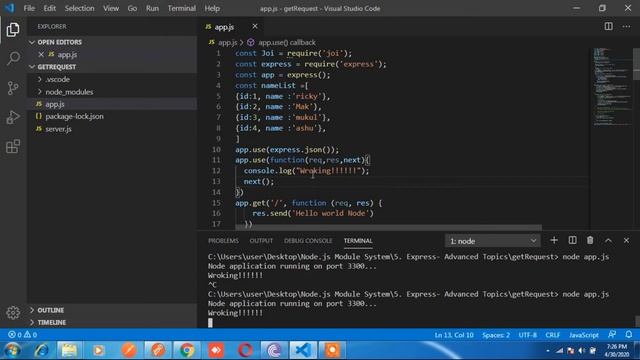Select the app.js editor tab
Viewport: 640px width, 360px height.
(231, 27)
